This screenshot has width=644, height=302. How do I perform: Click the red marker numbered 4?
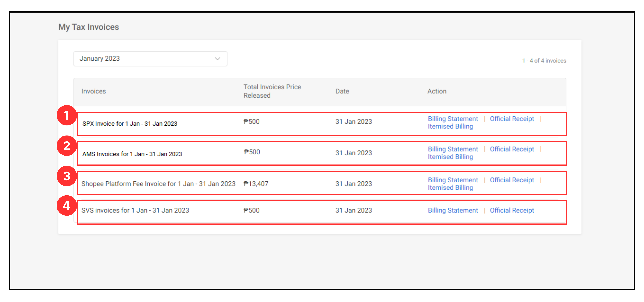(67, 206)
